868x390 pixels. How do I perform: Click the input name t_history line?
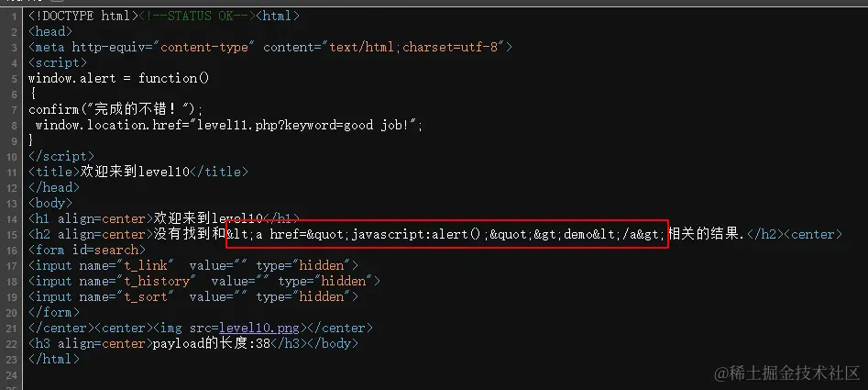pyautogui.click(x=204, y=281)
